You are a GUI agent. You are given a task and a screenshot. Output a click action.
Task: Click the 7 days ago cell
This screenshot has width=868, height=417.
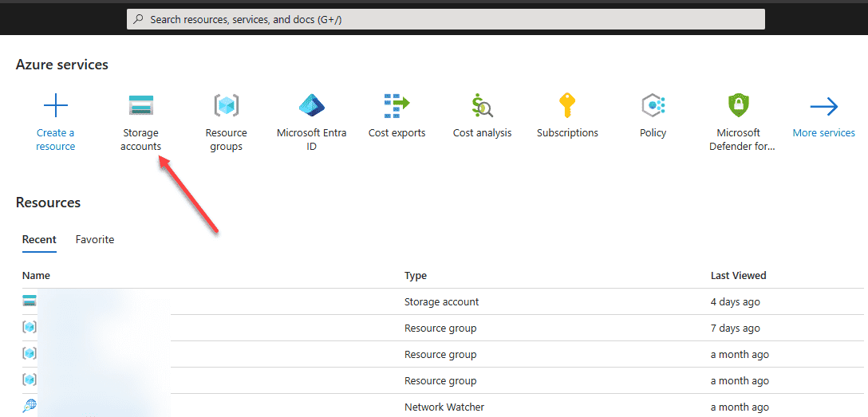735,328
